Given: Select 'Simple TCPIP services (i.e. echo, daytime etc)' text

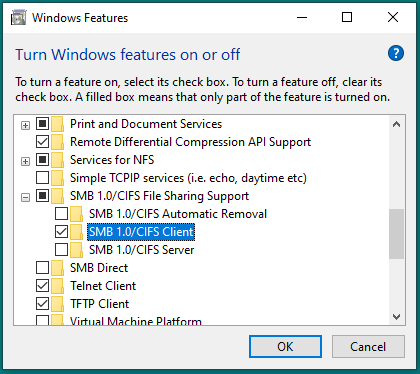Looking at the screenshot, I should coord(188,178).
